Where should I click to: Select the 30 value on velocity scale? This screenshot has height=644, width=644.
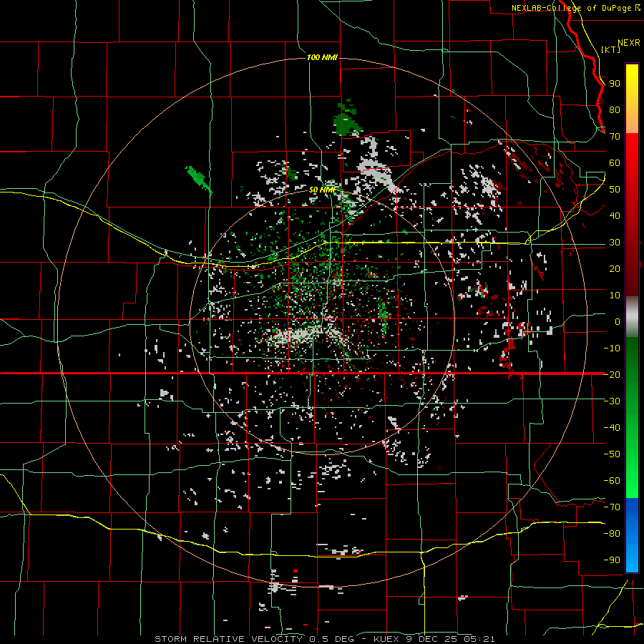pos(615,243)
